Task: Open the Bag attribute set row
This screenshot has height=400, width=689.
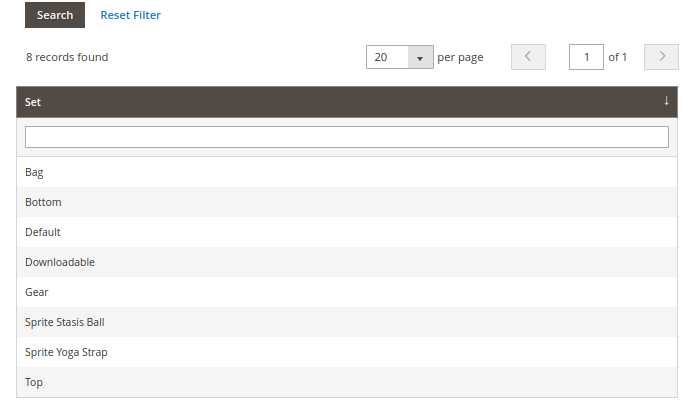Action: 34,172
